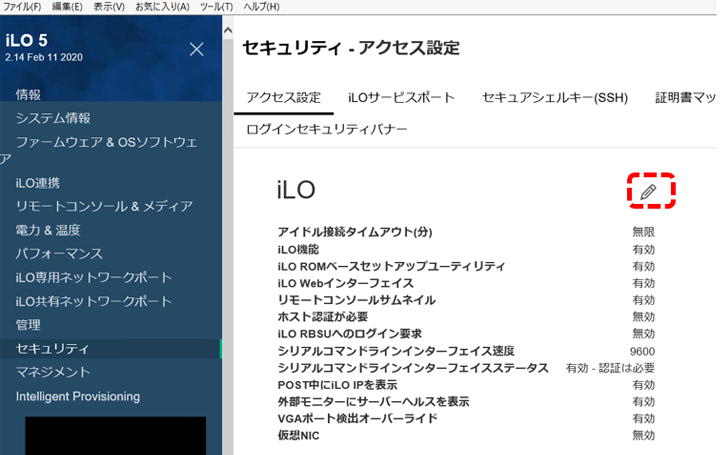Go to 電力 & 温度 page
Screen dimensions: 720x455
point(48,230)
